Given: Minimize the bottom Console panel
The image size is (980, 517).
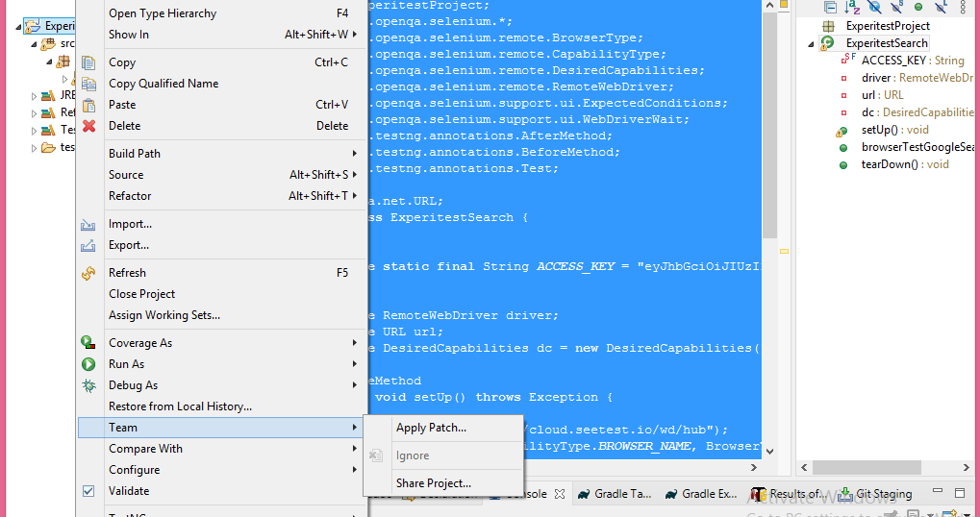Looking at the screenshot, I should pyautogui.click(x=938, y=492).
